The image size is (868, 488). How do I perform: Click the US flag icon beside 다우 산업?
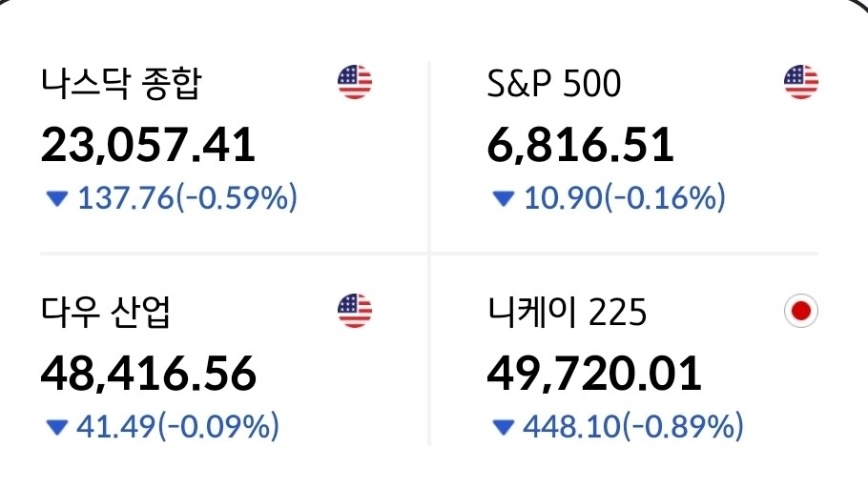tap(354, 311)
